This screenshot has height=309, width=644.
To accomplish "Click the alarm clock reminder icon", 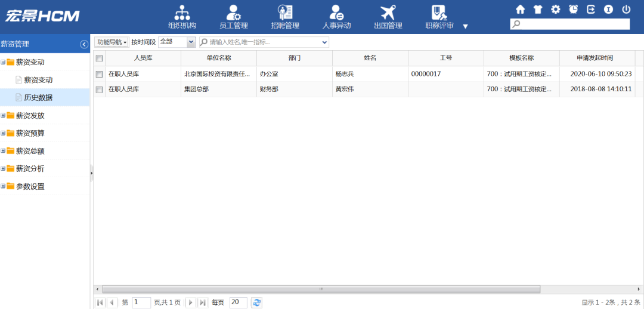I will (573, 9).
